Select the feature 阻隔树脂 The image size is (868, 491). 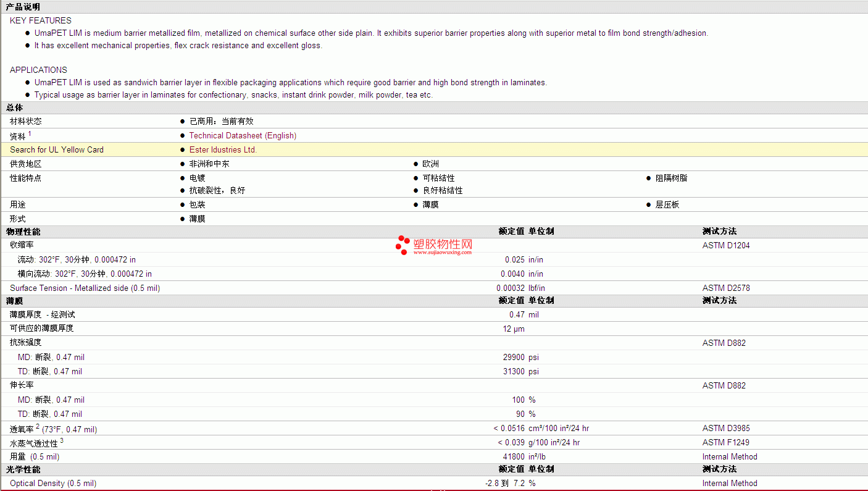click(x=671, y=178)
